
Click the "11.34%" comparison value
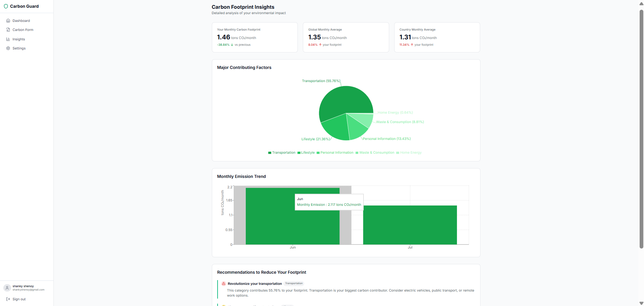(x=404, y=45)
